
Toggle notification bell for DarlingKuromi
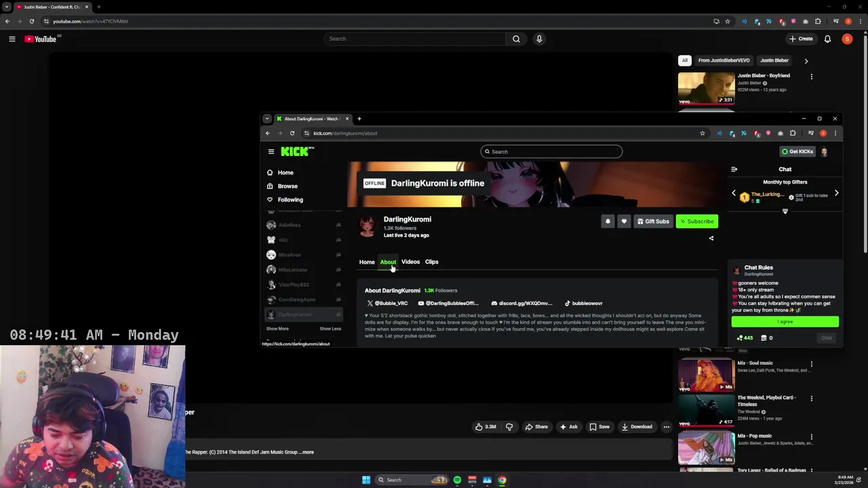tap(608, 222)
